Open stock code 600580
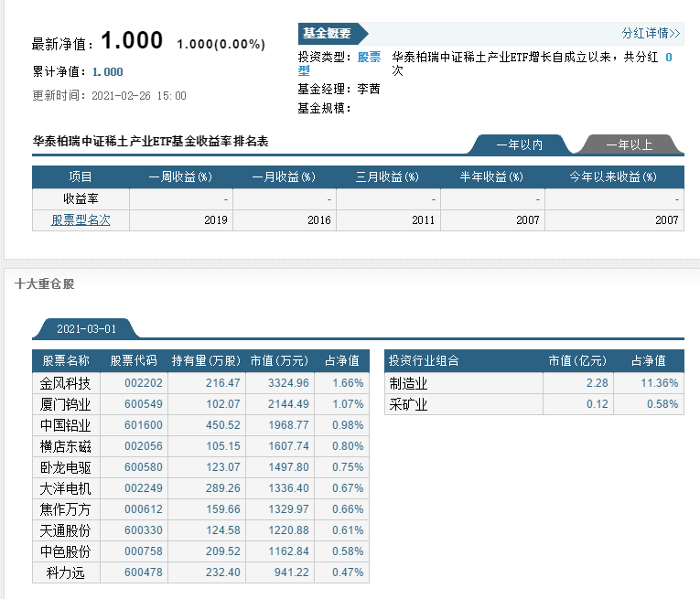Viewport: 700px width, 599px height. click(144, 467)
